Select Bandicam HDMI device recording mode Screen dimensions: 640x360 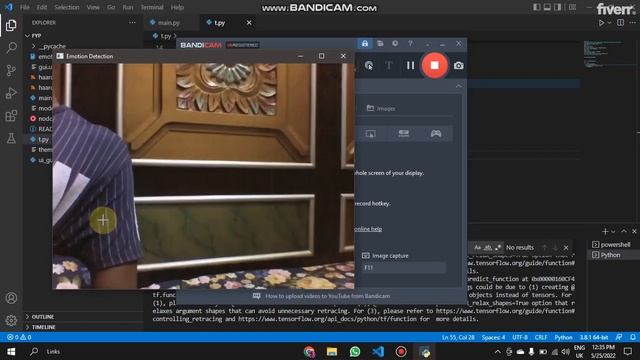(403, 133)
